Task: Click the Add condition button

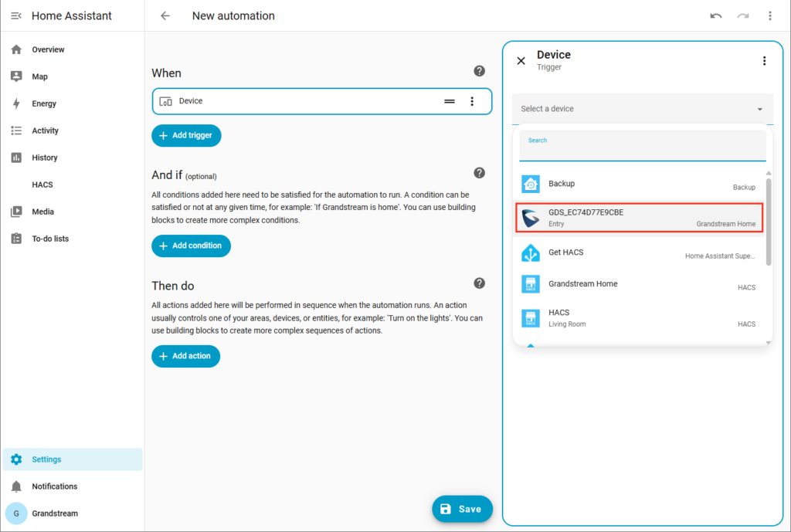Action: click(192, 246)
